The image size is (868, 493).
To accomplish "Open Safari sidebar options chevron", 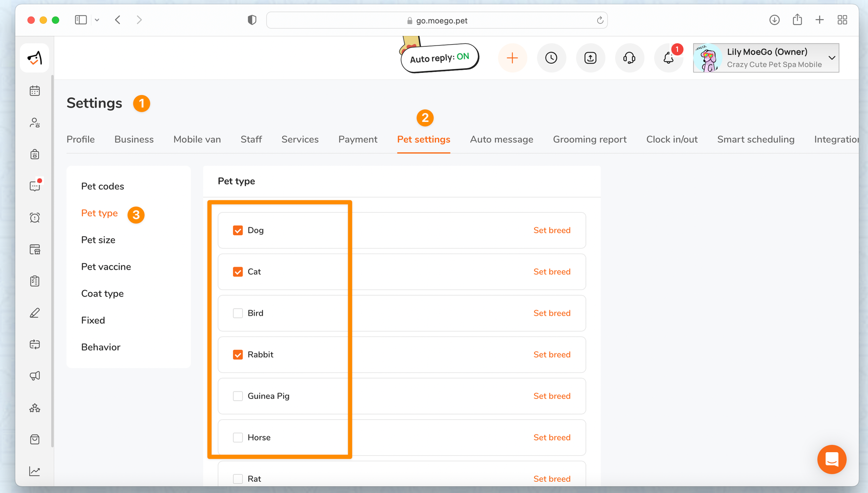I will point(97,20).
